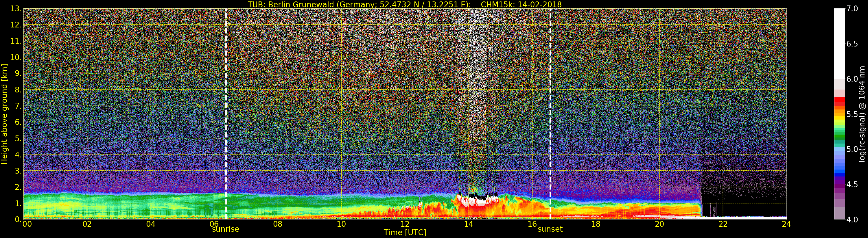Click the 'Height above ground [km]' axis label

click(x=4, y=114)
